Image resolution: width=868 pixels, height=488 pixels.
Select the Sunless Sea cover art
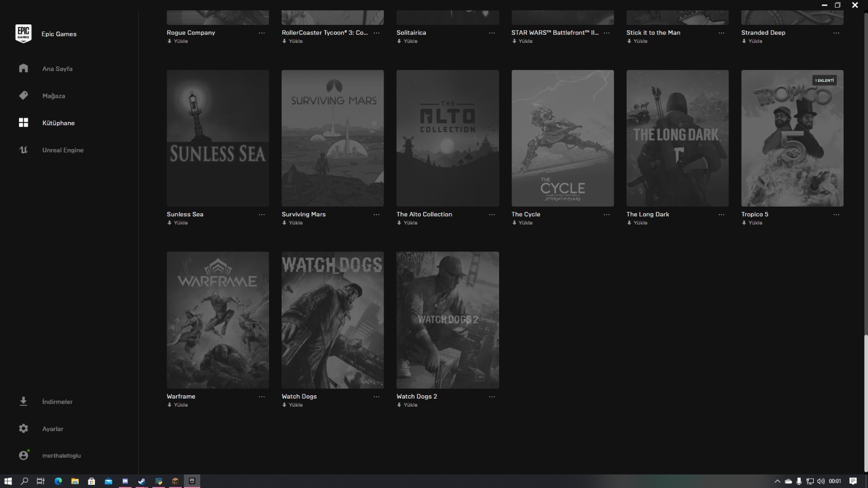218,138
